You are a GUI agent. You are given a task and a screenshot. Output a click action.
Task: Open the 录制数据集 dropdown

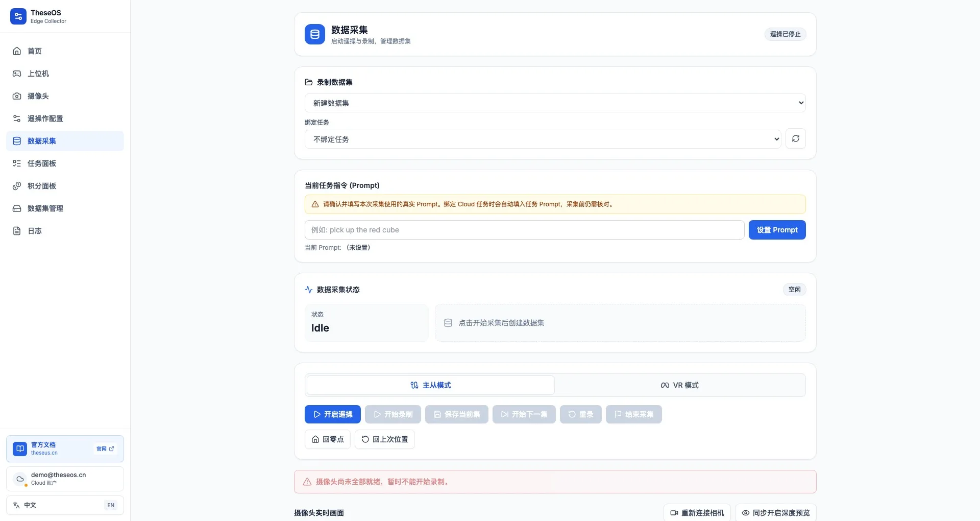tap(555, 103)
